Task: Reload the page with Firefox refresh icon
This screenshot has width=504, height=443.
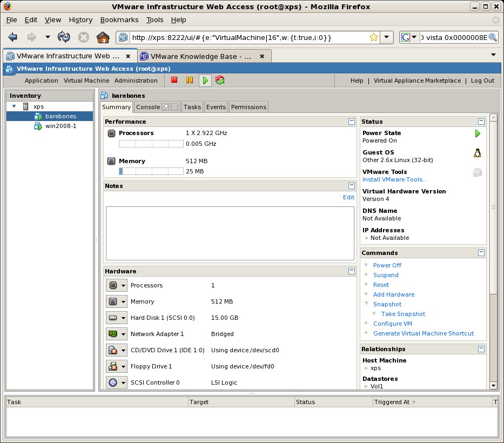Action: [64, 37]
